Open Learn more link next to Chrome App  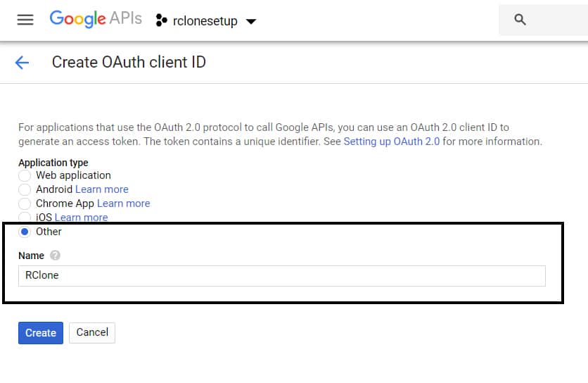123,203
